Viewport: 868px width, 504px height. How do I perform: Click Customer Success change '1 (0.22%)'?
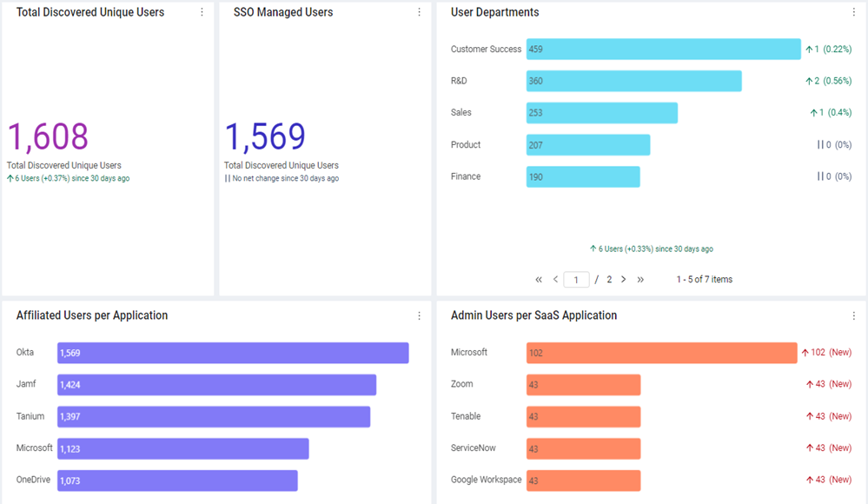point(829,50)
